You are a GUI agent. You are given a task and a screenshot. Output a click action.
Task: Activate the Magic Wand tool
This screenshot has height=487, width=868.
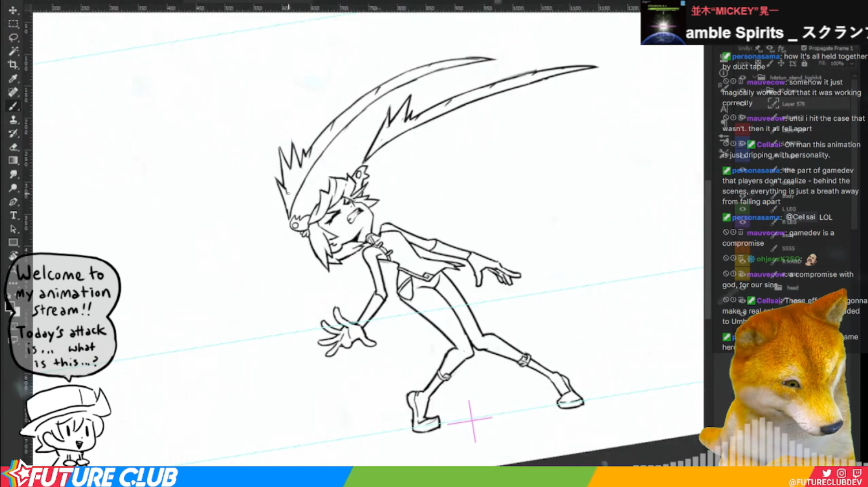13,51
